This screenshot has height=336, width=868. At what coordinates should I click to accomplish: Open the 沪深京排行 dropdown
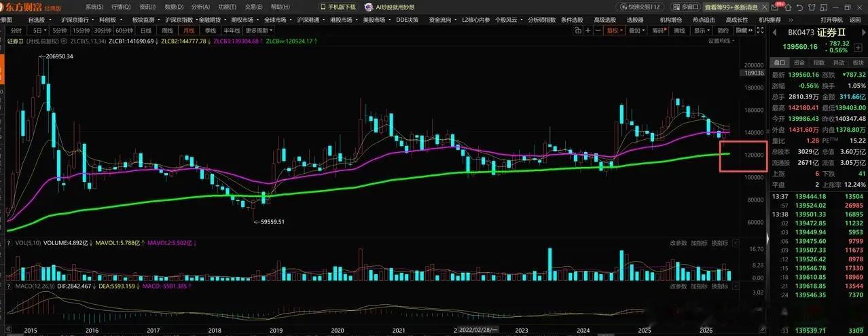pyautogui.click(x=77, y=20)
